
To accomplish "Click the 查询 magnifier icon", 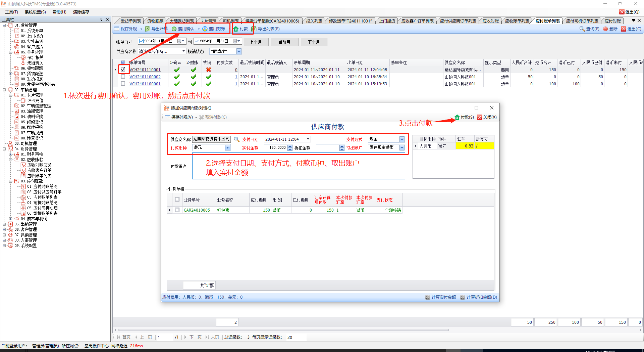I will (x=582, y=29).
